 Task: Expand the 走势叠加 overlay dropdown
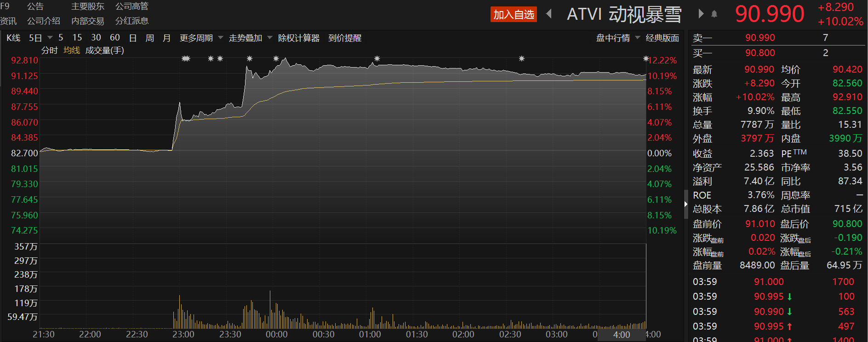[270, 38]
